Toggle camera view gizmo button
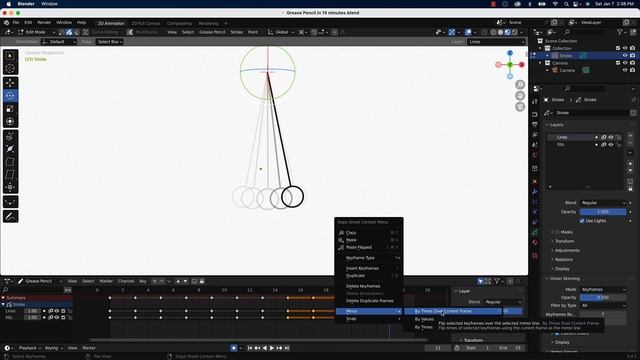This screenshot has width=640, height=360. [x=520, y=107]
